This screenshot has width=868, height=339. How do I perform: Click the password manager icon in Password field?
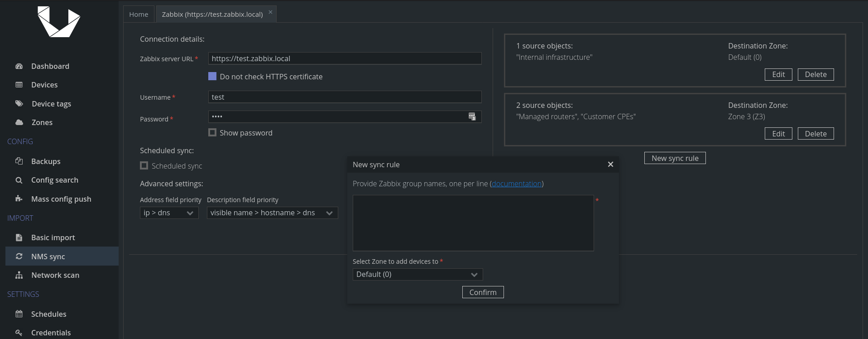(x=472, y=116)
